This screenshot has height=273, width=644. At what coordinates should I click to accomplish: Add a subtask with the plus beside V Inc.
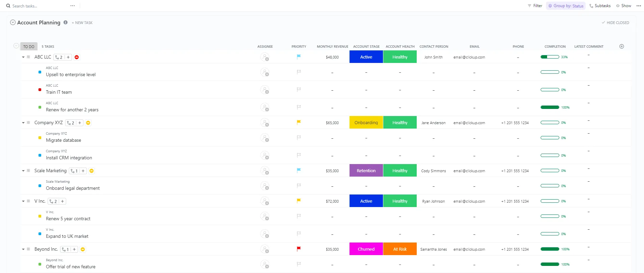62,201
